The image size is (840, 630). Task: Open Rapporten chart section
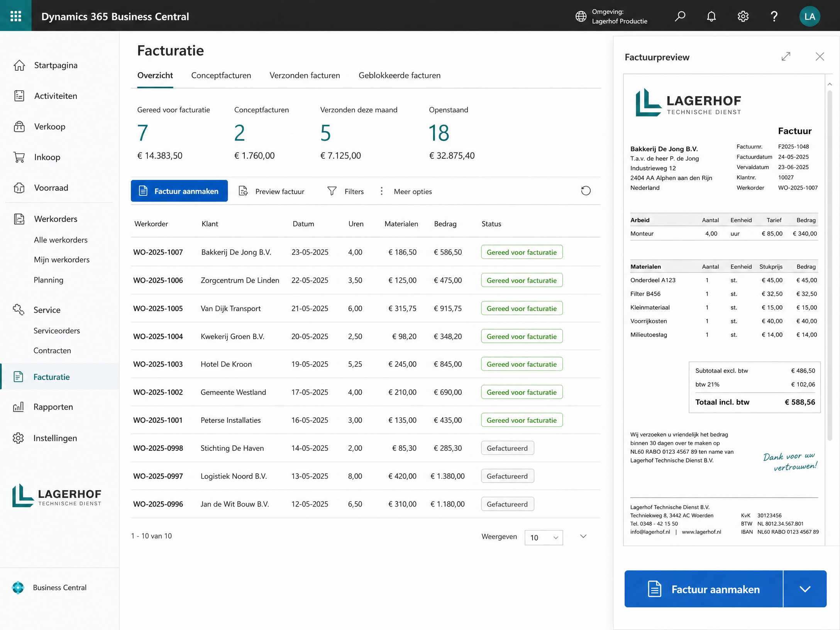[x=43, y=406]
